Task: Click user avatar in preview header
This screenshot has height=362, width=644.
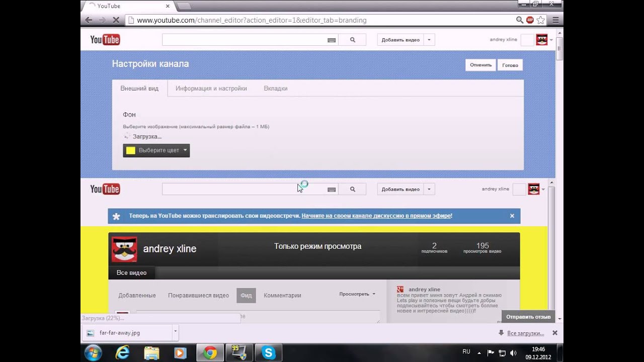Action: tap(533, 189)
